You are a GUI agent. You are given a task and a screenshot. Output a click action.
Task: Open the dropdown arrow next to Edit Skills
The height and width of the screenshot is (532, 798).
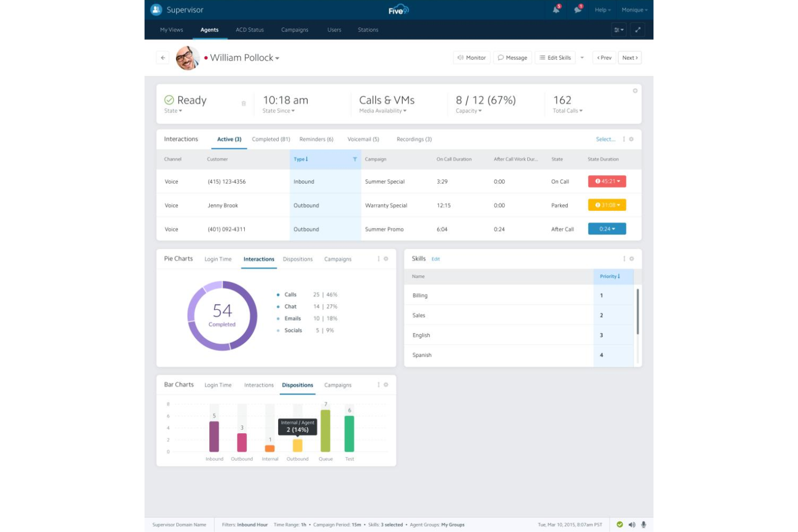click(x=582, y=58)
